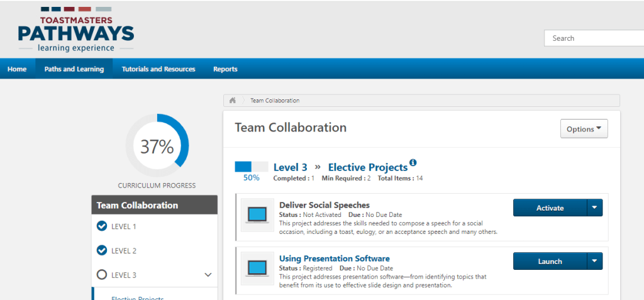Viewport: 644px width, 300px height.
Task: Click the Deliver Social Speeches laptop icon
Action: click(257, 215)
